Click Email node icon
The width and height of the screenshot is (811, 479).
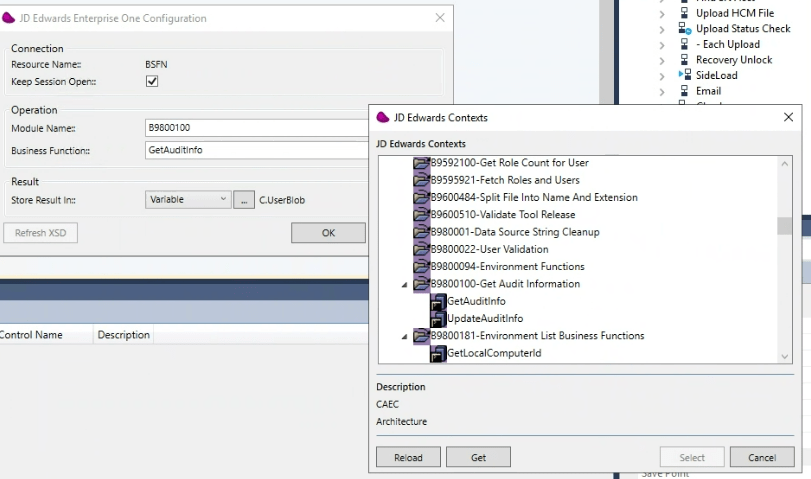tap(684, 91)
